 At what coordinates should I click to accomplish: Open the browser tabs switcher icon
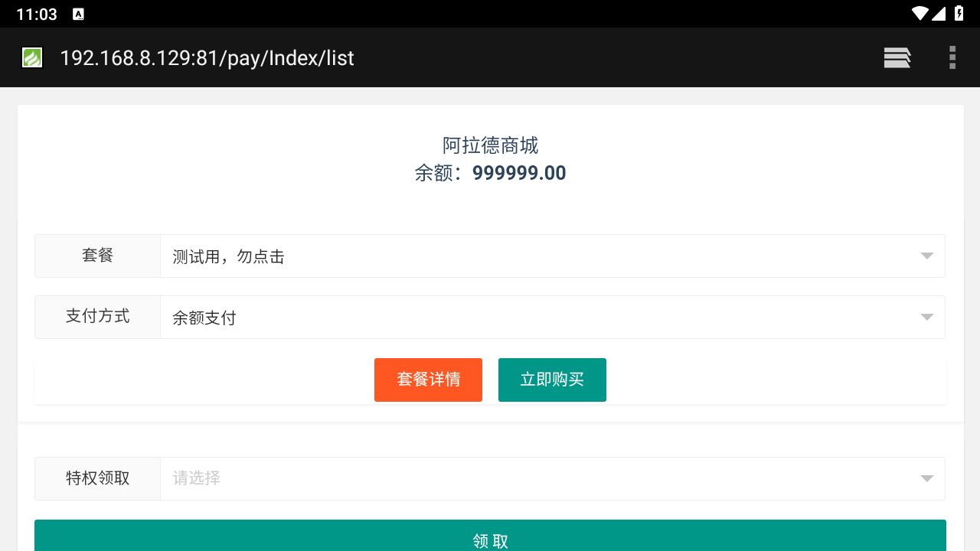pos(897,58)
